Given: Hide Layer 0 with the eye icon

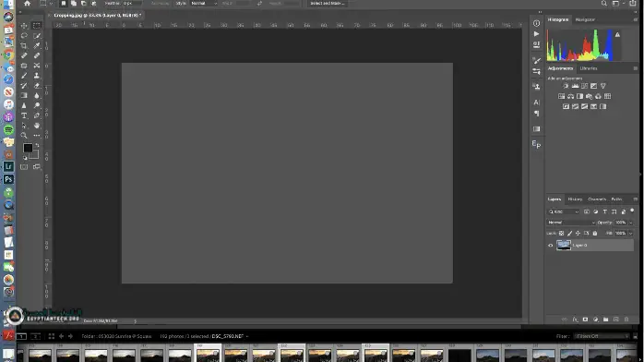Looking at the screenshot, I should (x=551, y=246).
